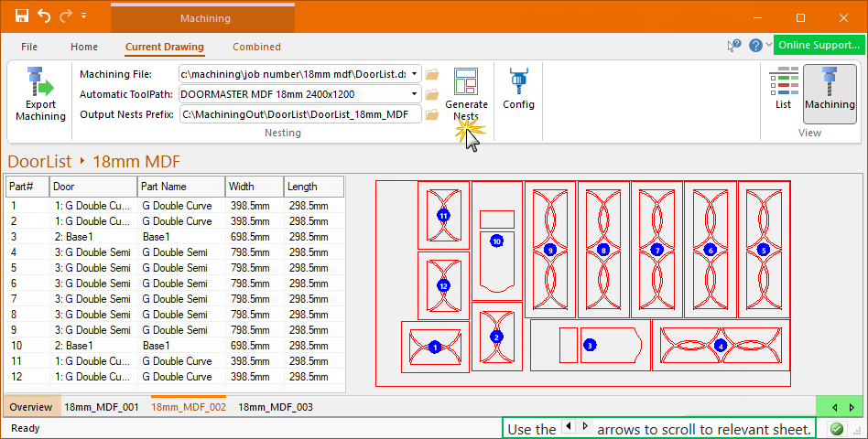
Task: Select nested part marker 4
Action: click(x=721, y=346)
